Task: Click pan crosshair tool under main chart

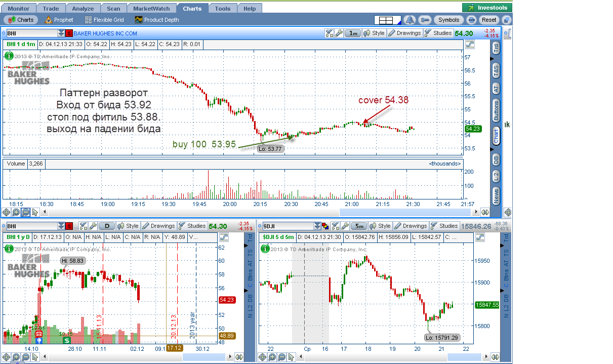Action: click(x=7, y=212)
